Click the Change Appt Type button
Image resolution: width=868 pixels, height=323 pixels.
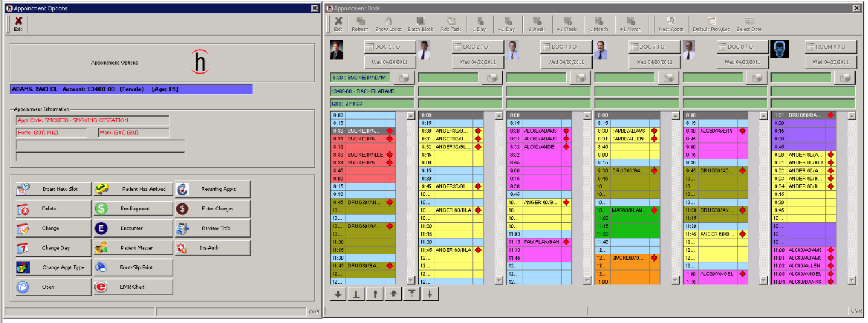pos(54,267)
